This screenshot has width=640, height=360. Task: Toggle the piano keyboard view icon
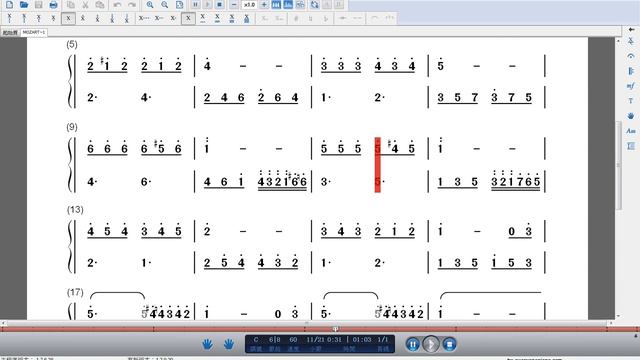tap(276, 5)
